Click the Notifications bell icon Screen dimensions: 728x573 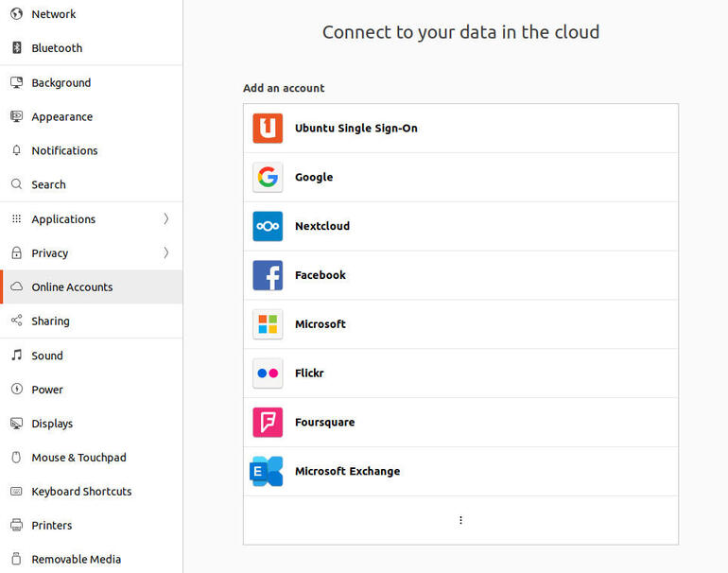coord(17,150)
